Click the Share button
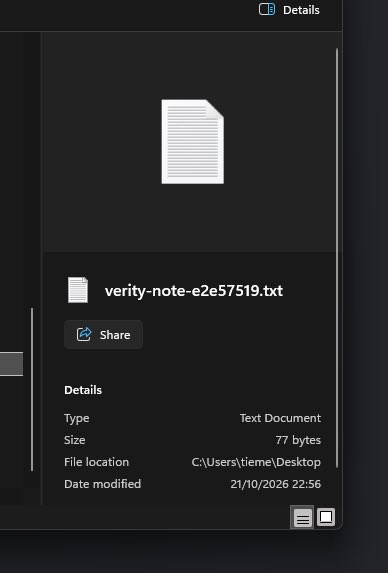 coord(103,335)
